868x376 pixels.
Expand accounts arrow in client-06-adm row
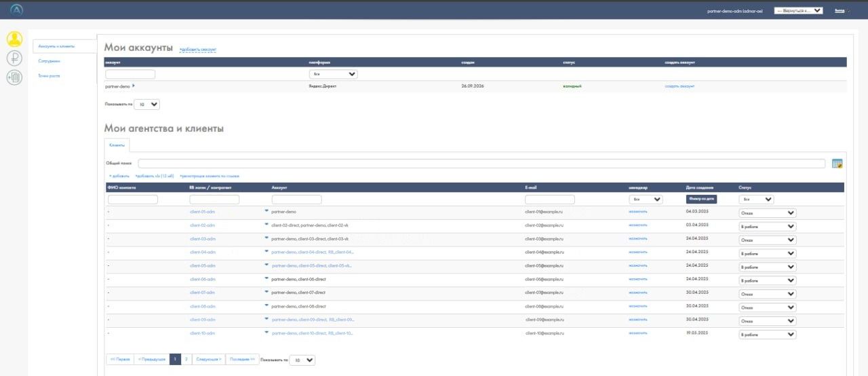[x=267, y=278]
